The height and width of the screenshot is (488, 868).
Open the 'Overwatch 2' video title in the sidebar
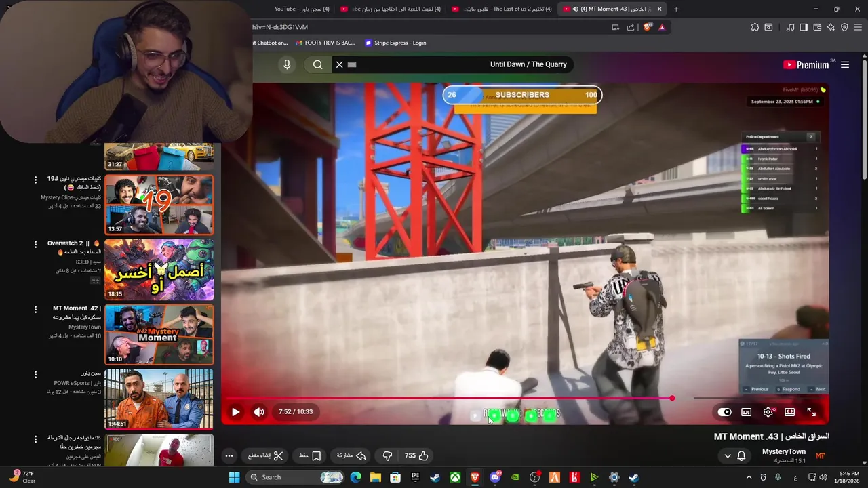point(74,247)
